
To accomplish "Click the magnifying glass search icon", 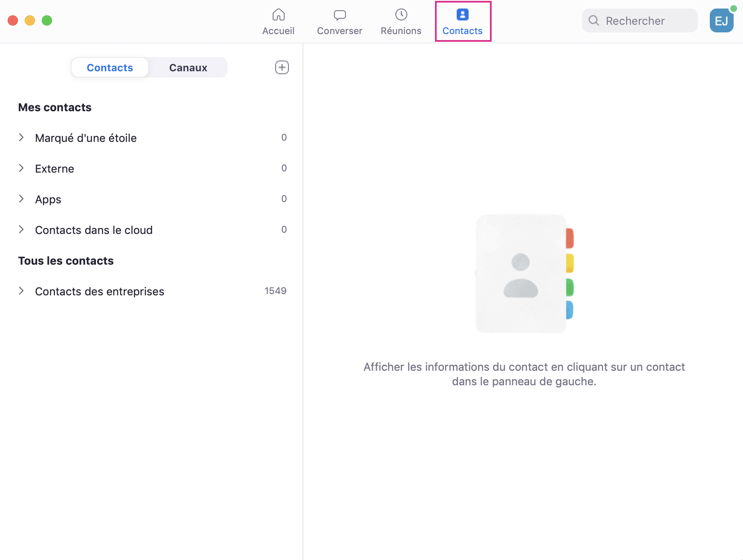I will 593,20.
